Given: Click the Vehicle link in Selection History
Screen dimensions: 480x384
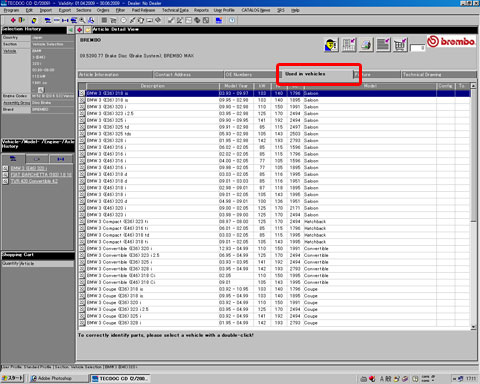Looking at the screenshot, I should [10, 51].
